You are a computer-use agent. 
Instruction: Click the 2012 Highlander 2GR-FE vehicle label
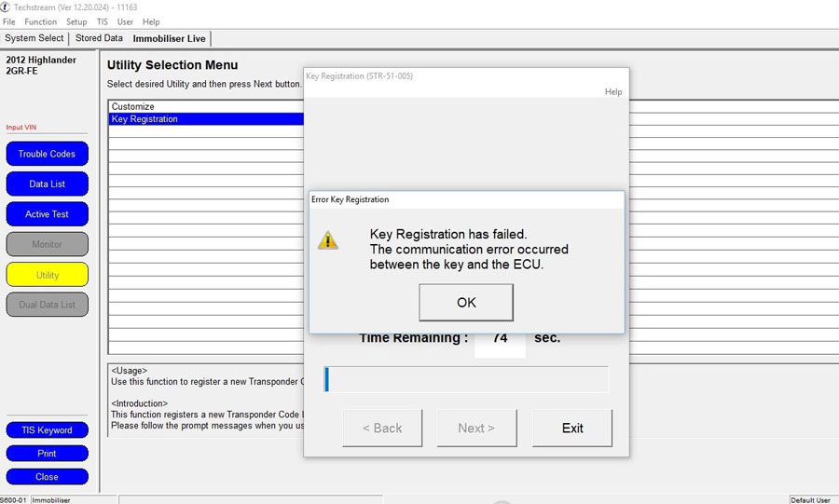tap(41, 65)
